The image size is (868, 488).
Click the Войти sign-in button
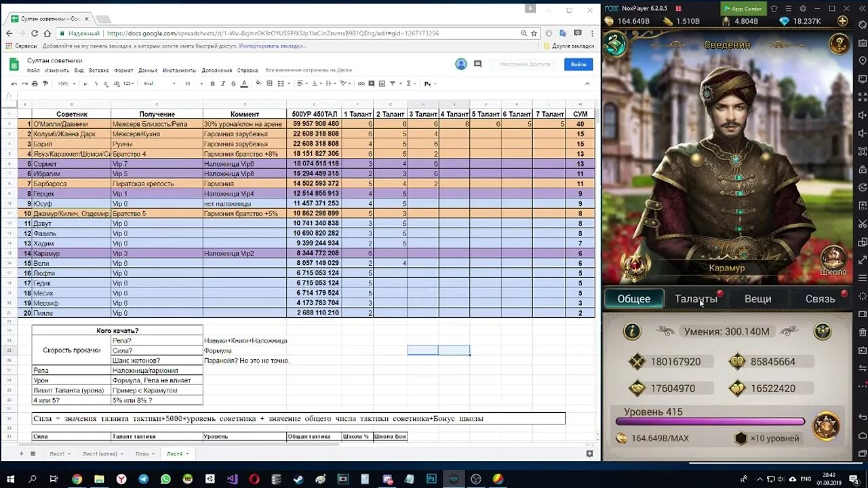pos(578,64)
